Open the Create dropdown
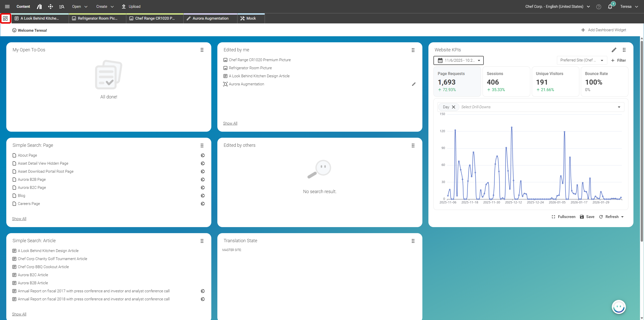This screenshot has width=644, height=320. tap(105, 6)
